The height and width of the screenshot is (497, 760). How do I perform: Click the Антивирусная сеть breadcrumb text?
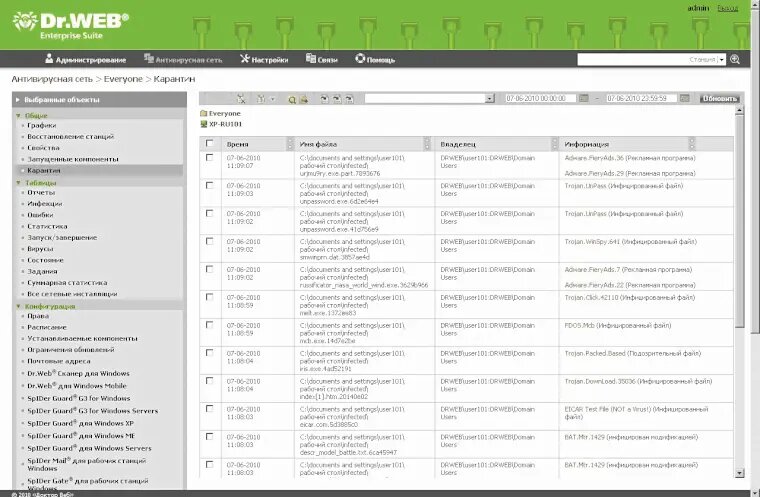52,79
